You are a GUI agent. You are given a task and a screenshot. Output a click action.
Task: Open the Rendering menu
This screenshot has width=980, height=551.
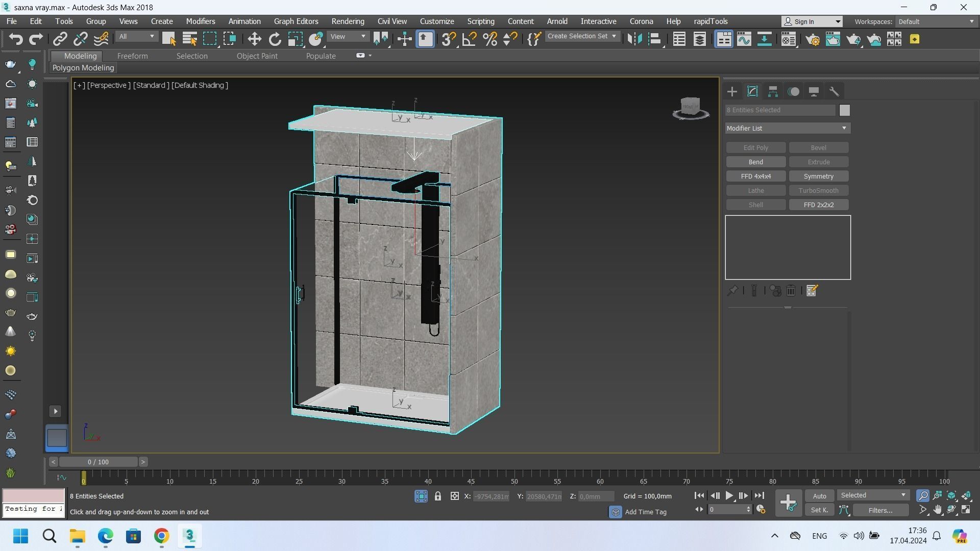pyautogui.click(x=348, y=21)
